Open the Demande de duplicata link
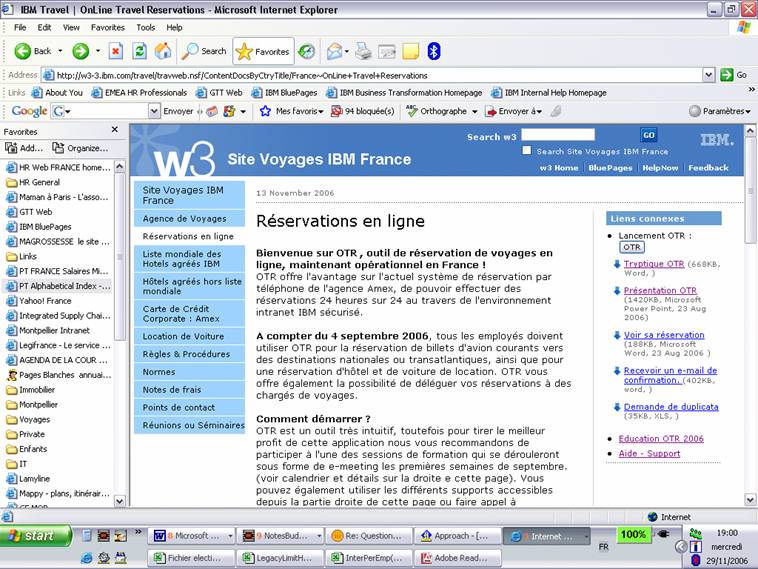 click(671, 407)
